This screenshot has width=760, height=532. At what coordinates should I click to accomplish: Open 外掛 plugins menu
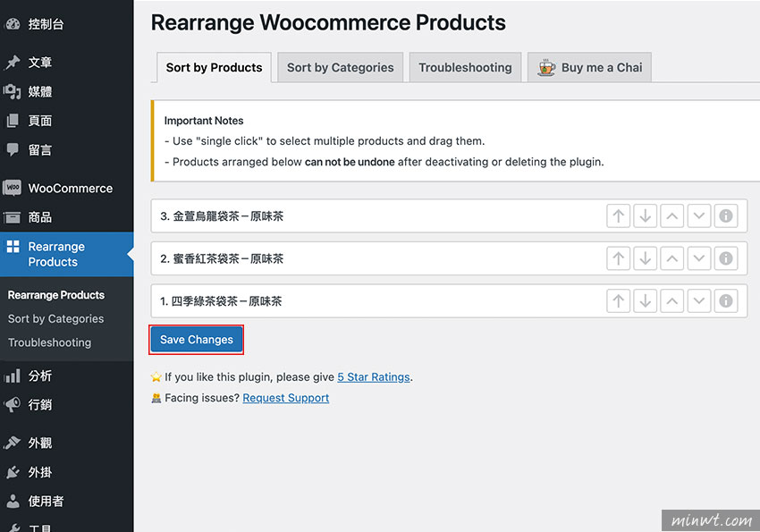coord(66,472)
